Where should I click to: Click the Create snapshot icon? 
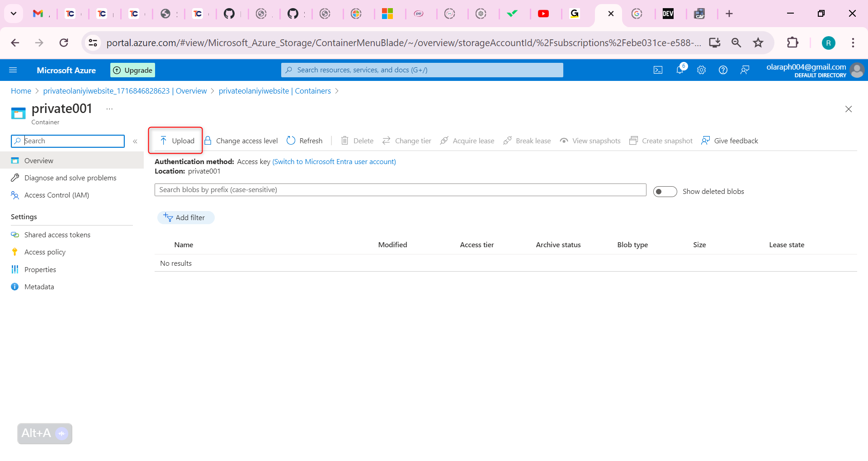(x=633, y=141)
